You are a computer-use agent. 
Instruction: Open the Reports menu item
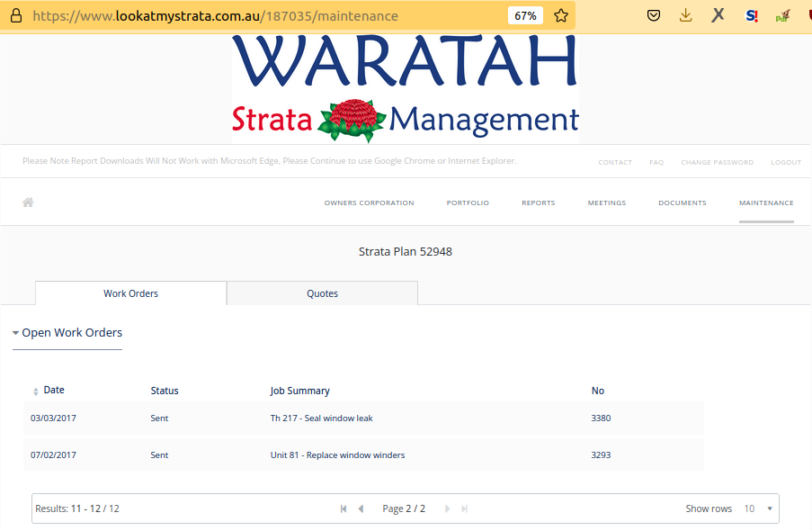click(538, 203)
